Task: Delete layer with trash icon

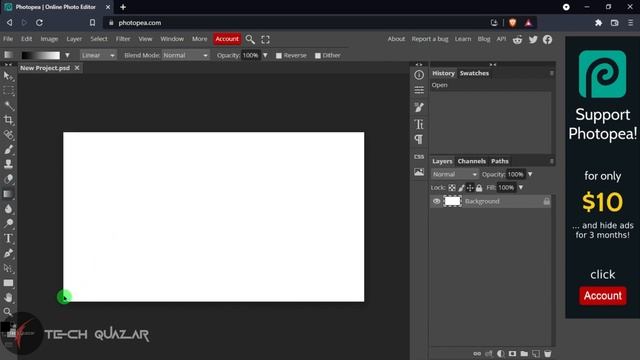Action: tap(547, 353)
